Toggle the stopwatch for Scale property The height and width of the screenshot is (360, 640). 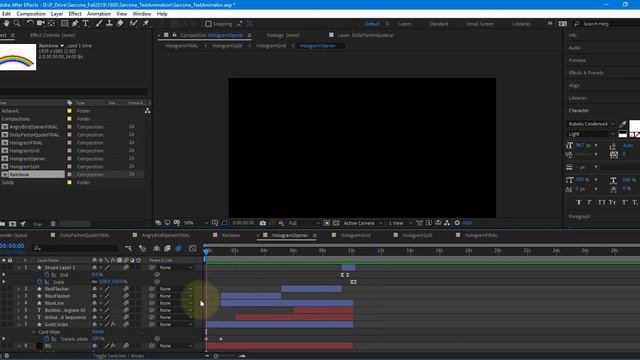tap(40, 282)
